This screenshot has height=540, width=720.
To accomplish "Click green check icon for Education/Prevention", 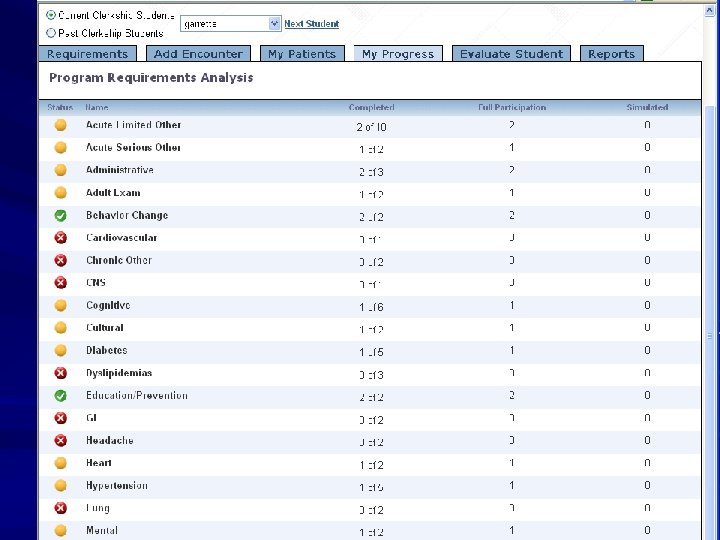I will pos(61,395).
